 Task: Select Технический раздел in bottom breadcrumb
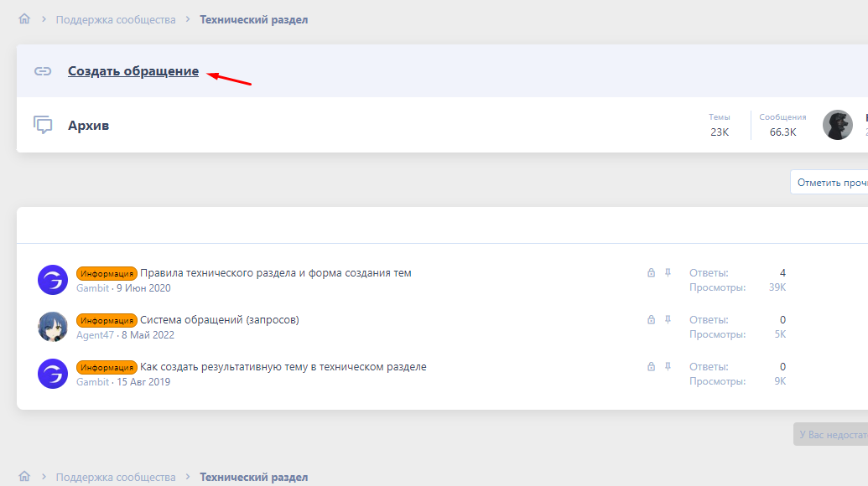tap(253, 477)
